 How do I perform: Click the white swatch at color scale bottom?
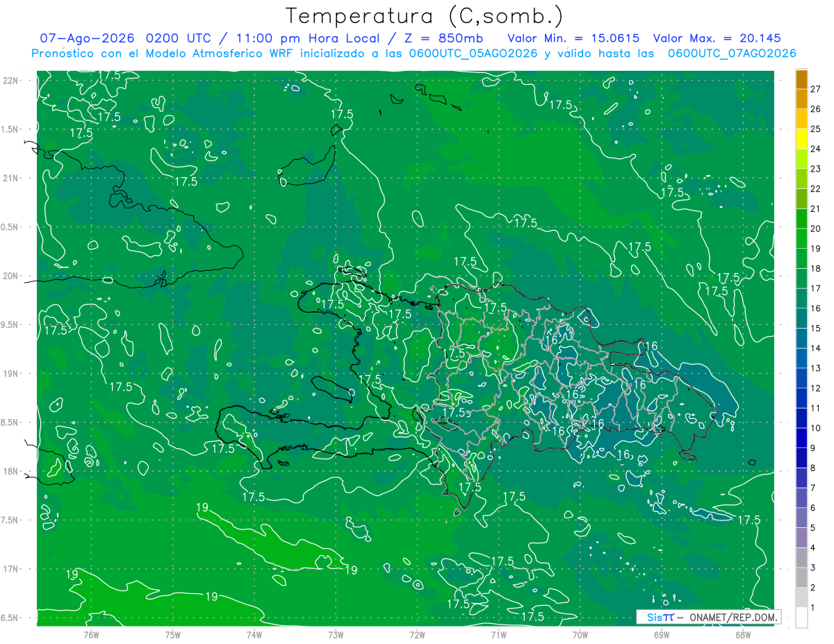coord(801,618)
